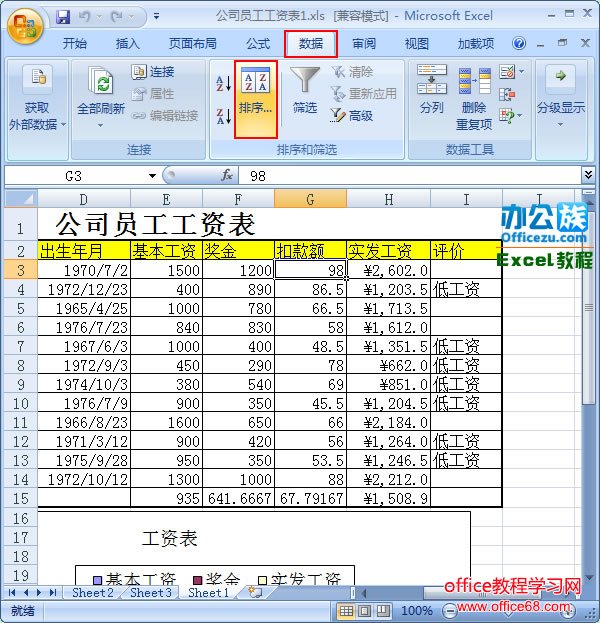Click the greyed 属性 properties button
Screen dimensions: 600x623
[x=153, y=94]
